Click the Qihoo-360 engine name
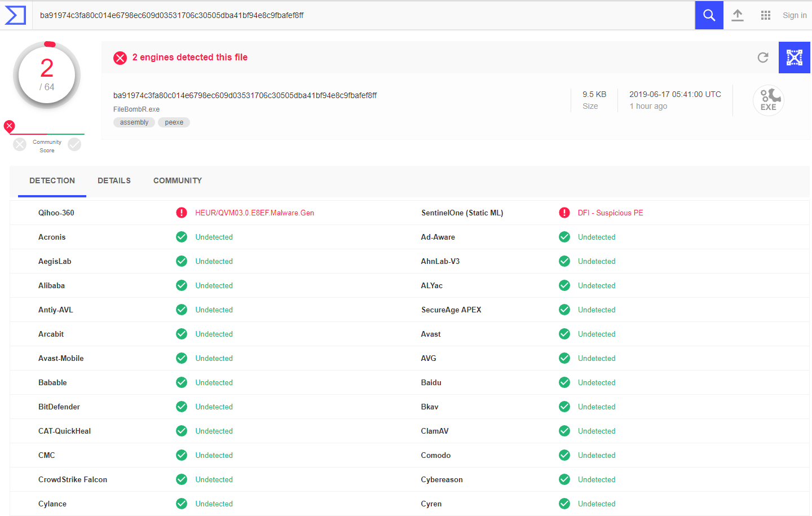812x516 pixels. 56,213
